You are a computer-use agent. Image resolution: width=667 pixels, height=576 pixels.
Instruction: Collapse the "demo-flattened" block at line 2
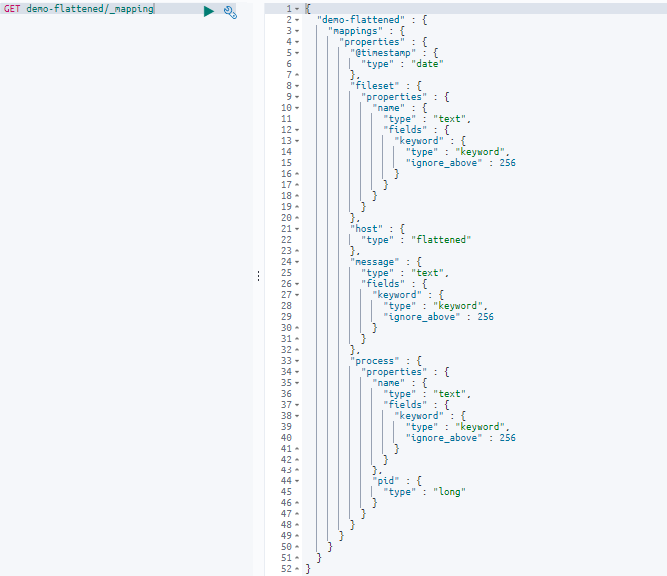coord(297,20)
